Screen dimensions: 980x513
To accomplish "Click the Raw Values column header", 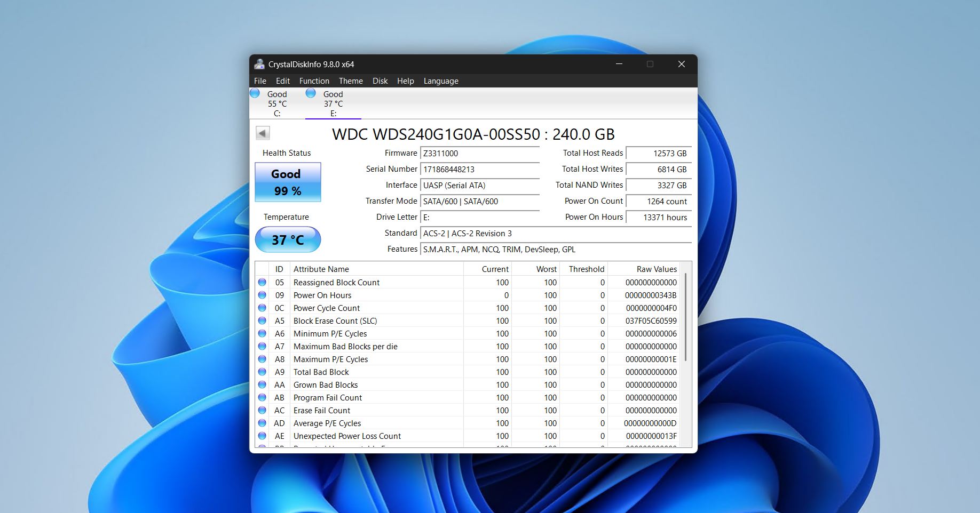I will pos(644,269).
